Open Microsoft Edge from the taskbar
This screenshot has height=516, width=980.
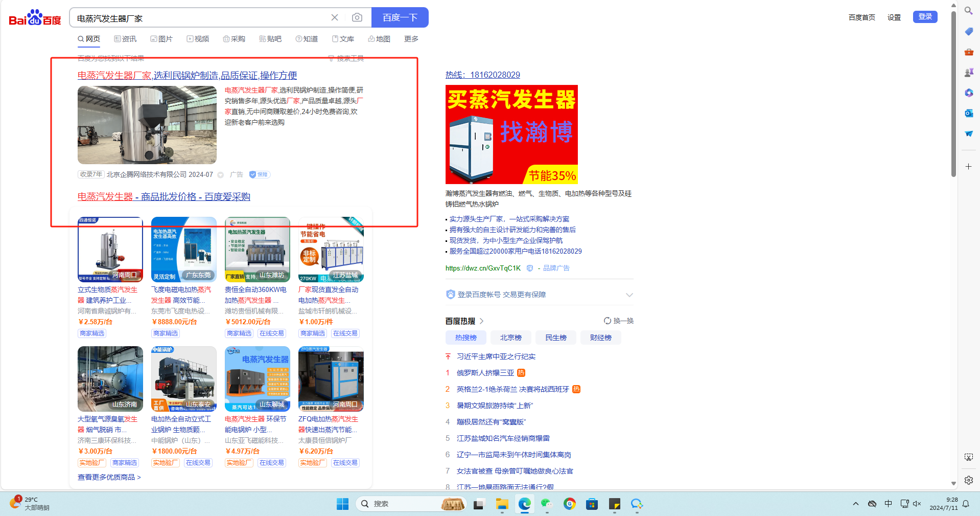pos(525,504)
